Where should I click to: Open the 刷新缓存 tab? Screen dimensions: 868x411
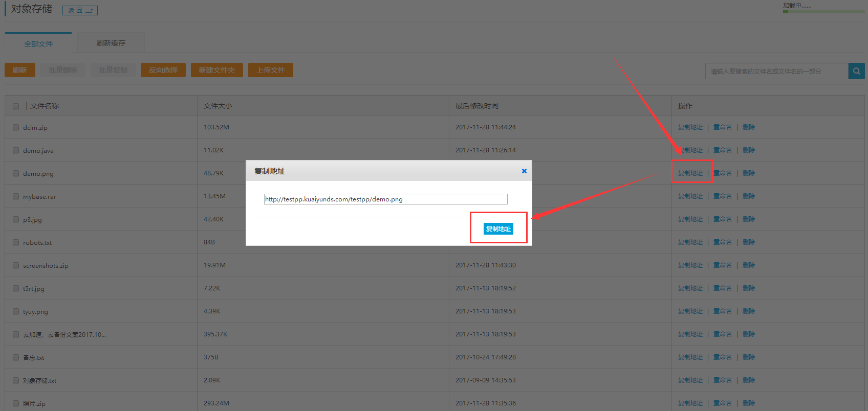(x=111, y=43)
